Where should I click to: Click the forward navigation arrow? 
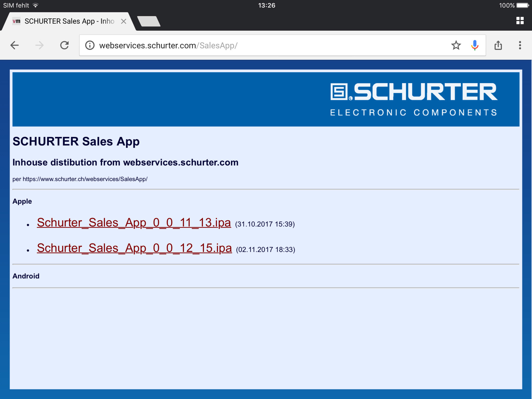click(39, 45)
